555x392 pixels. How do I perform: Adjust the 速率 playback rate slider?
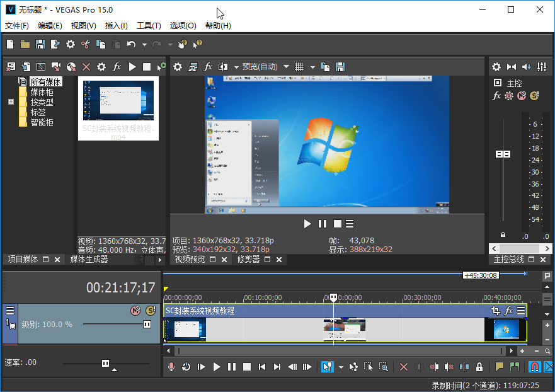tap(106, 363)
